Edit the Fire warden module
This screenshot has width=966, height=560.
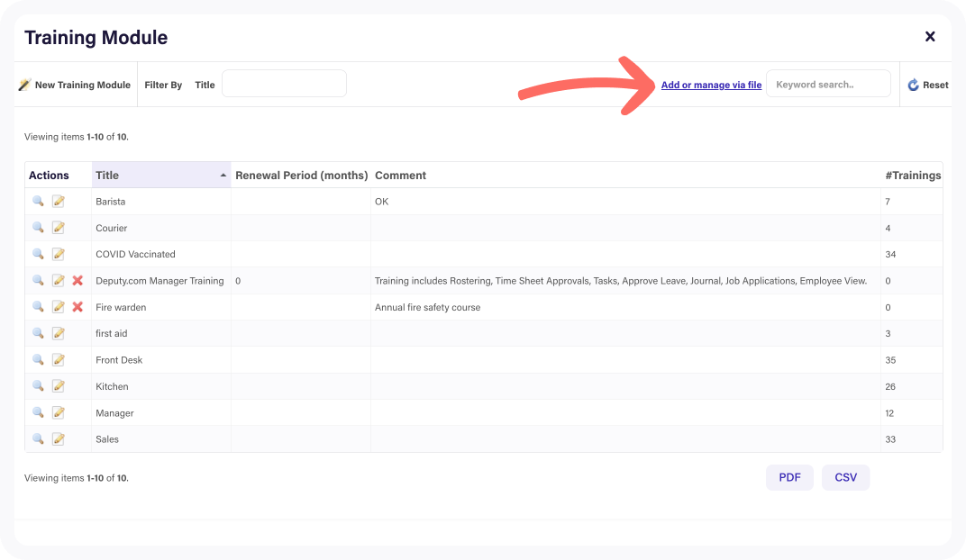pos(59,307)
